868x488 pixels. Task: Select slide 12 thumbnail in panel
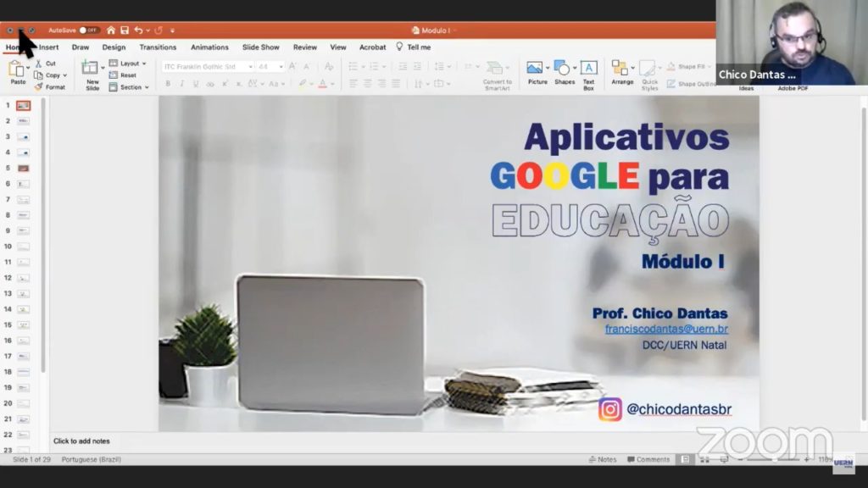pos(23,278)
